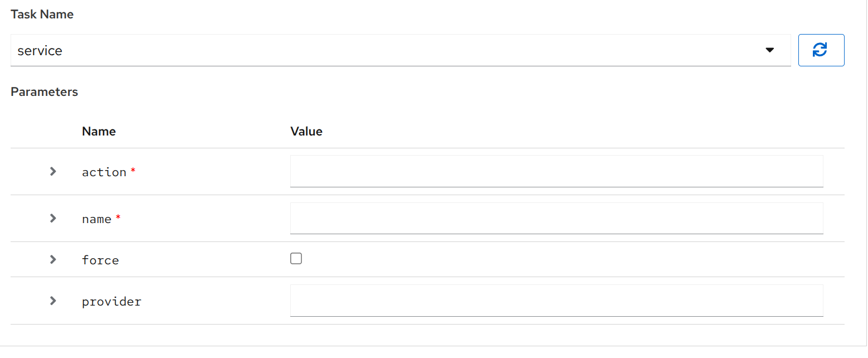This screenshot has height=358, width=868.
Task: Select the force parameter label
Action: pos(100,259)
